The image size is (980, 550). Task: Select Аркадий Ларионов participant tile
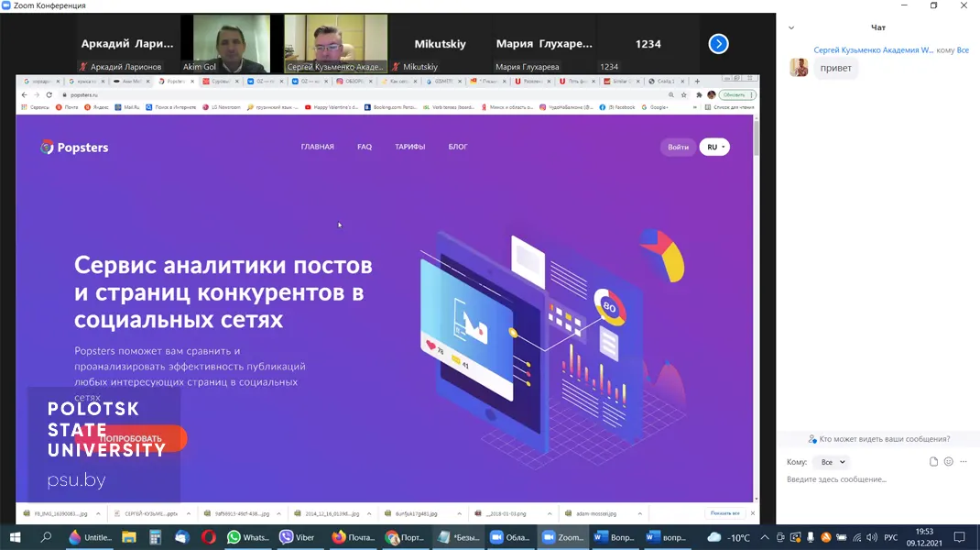pos(127,44)
